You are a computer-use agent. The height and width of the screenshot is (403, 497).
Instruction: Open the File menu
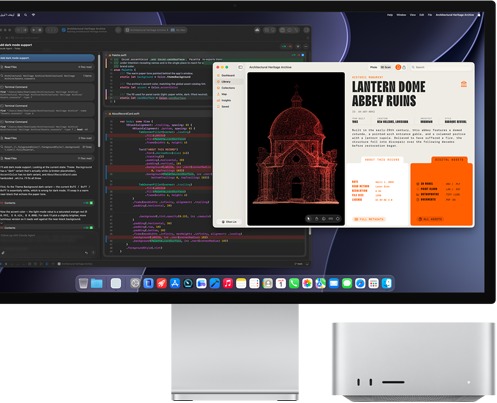pyautogui.click(x=430, y=15)
